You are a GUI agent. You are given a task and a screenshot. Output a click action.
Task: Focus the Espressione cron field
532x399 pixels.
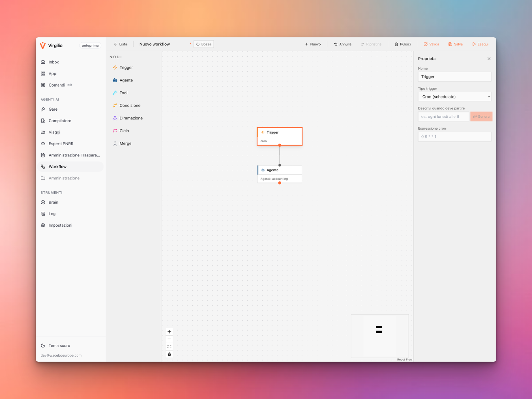coord(455,136)
